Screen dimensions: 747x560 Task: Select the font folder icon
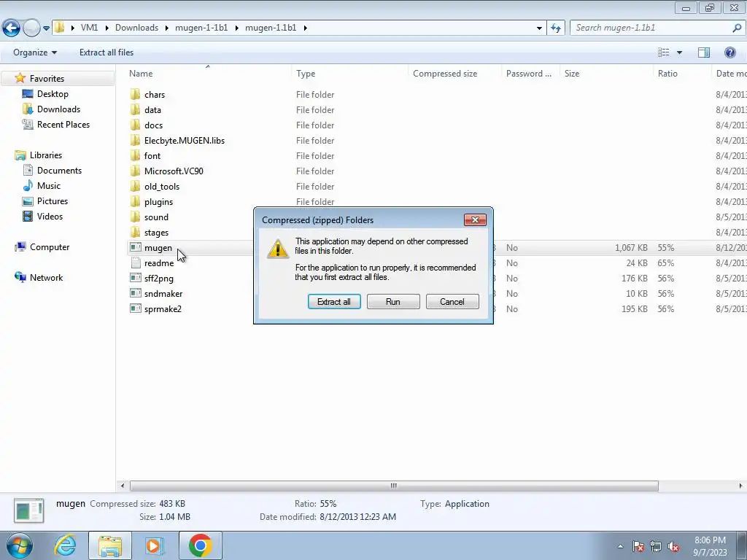(135, 155)
